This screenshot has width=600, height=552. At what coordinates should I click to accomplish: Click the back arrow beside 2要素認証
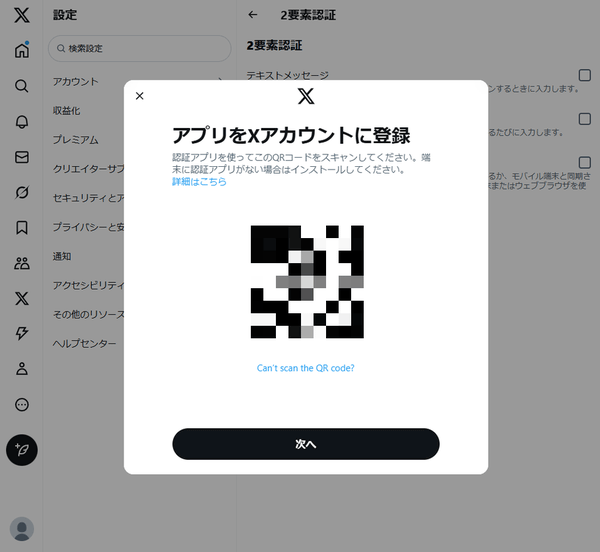(253, 15)
